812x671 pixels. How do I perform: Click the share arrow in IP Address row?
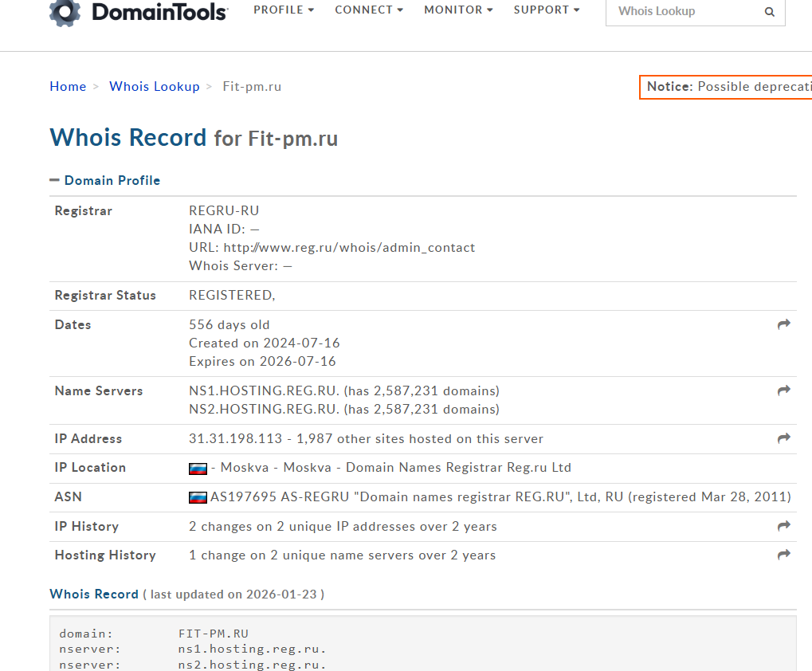[784, 438]
